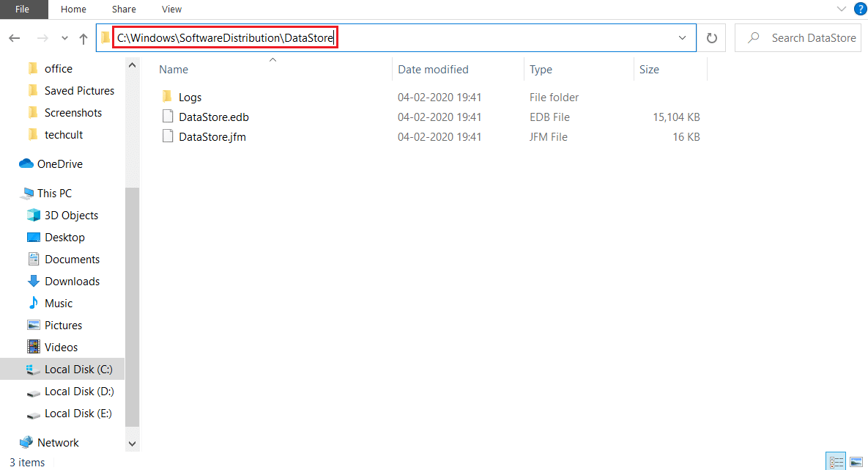Click the Network icon in sidebar
This screenshot has height=470, width=868.
tap(26, 442)
